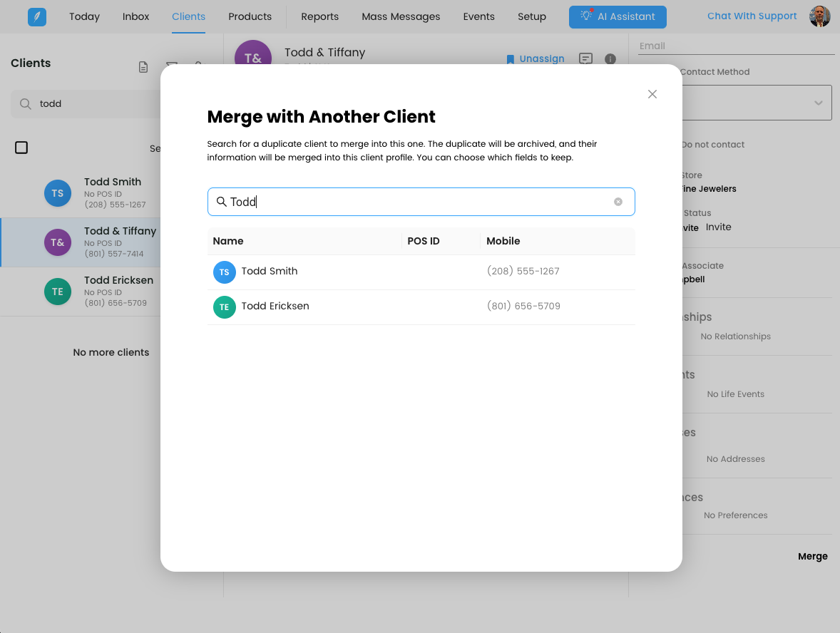Click No Addresses text

pos(736,459)
